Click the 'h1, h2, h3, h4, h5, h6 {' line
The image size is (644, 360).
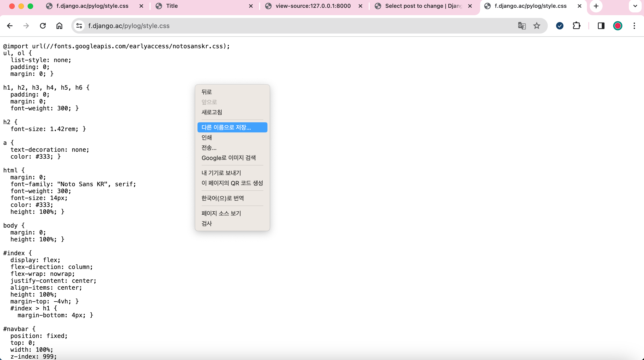point(46,88)
